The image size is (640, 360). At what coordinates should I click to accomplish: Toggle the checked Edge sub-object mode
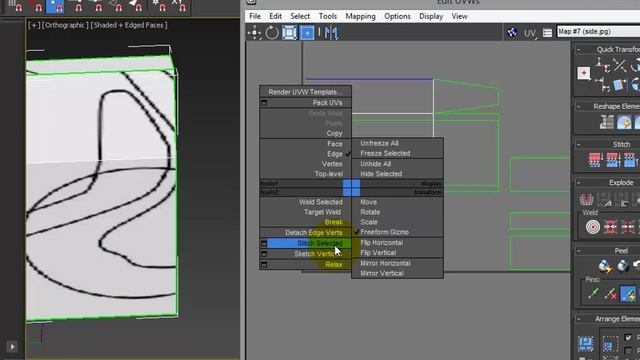(335, 154)
